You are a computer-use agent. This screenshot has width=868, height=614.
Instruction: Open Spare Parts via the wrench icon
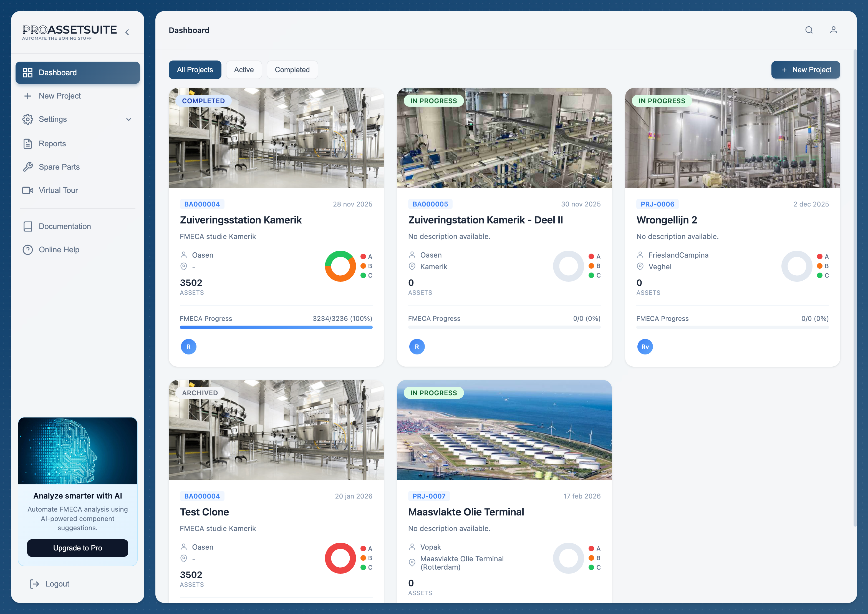click(x=28, y=167)
